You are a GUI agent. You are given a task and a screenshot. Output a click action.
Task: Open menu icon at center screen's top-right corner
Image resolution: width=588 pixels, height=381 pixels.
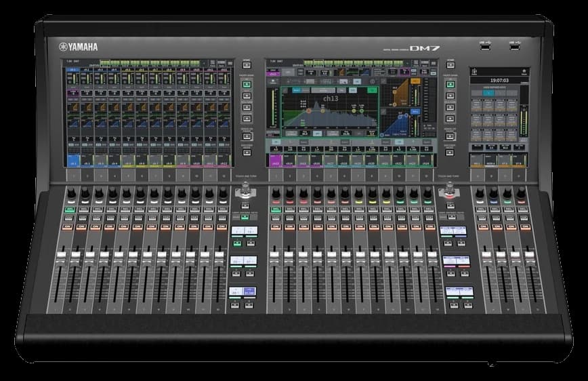pos(433,63)
